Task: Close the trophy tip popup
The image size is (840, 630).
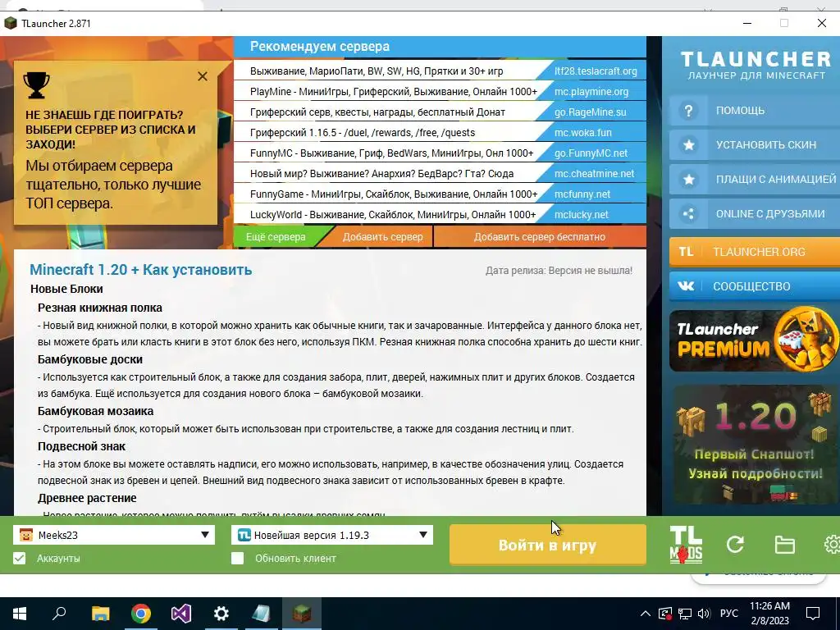Action: [203, 76]
